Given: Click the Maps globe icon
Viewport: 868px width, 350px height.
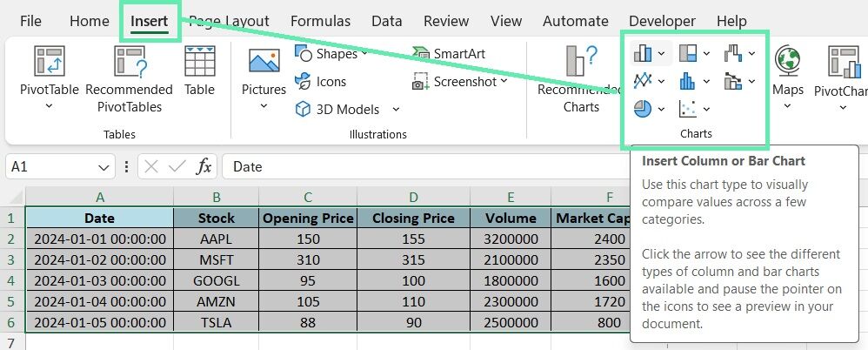Looking at the screenshot, I should (787, 60).
